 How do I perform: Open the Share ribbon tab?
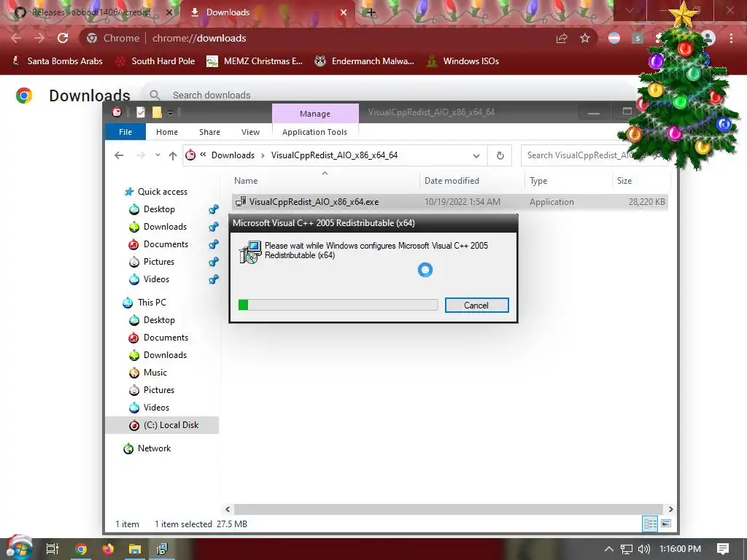(209, 132)
